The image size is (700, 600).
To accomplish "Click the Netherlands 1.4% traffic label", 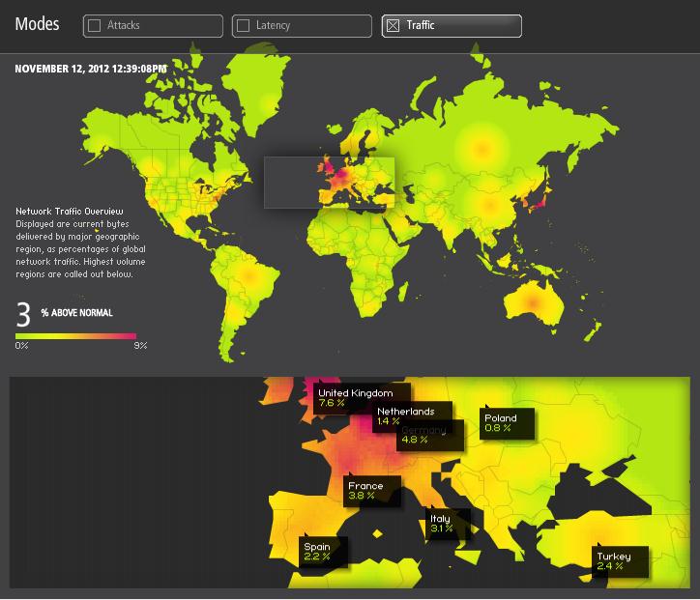I will tap(406, 416).
